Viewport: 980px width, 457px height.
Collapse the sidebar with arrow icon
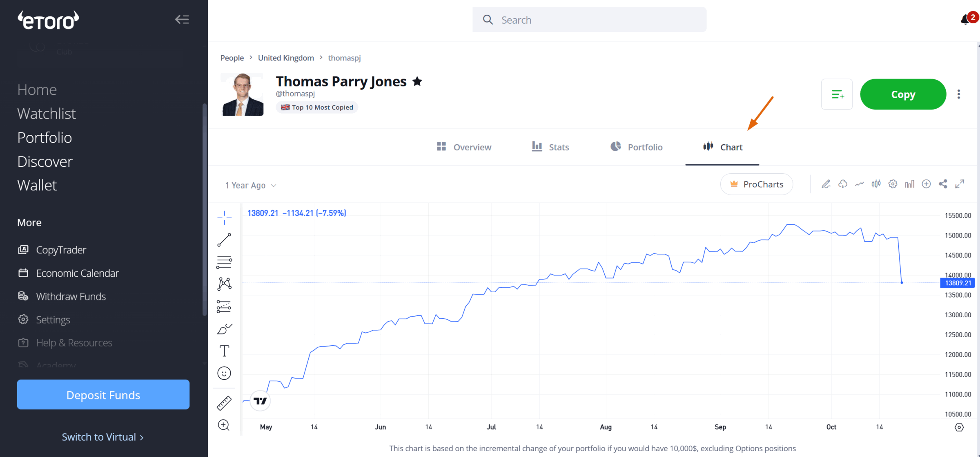pyautogui.click(x=182, y=19)
